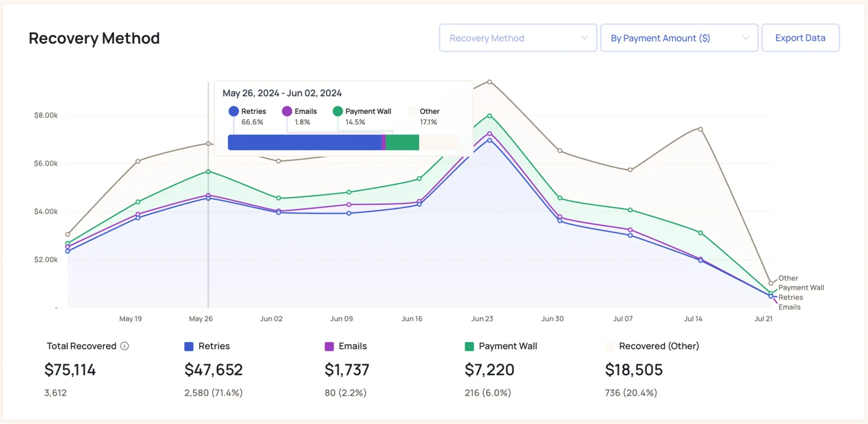Click the $7,220 Payment Wall amount
The image size is (868, 424).
[x=489, y=370]
